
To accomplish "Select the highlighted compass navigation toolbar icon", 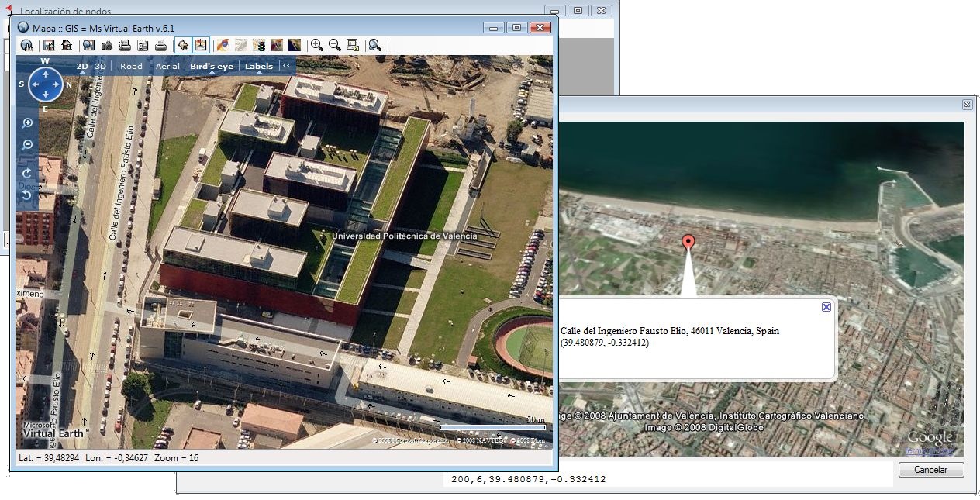I will [182, 45].
